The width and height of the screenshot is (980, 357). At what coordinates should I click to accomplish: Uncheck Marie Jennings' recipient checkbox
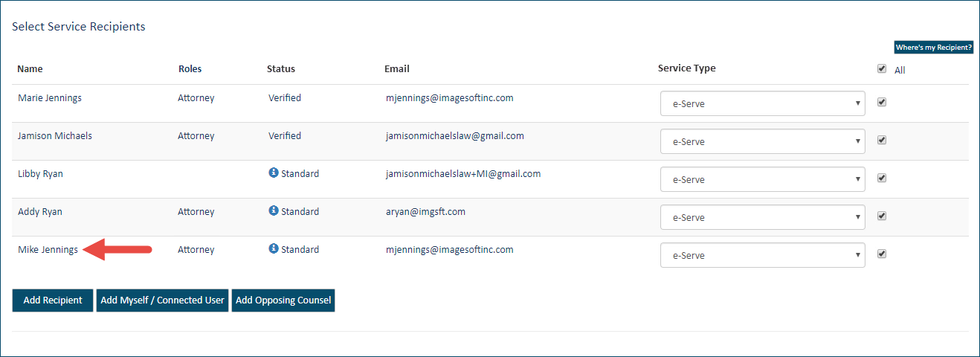point(882,102)
